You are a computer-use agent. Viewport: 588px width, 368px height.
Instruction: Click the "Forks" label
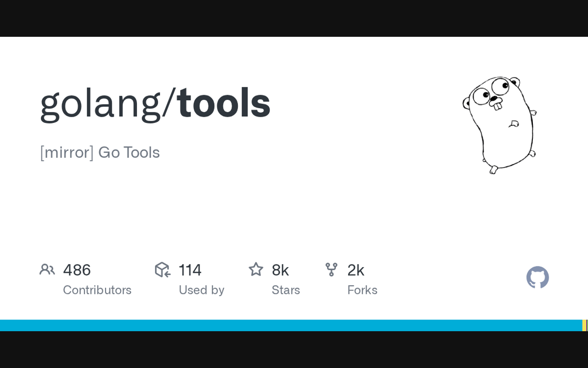pos(362,290)
